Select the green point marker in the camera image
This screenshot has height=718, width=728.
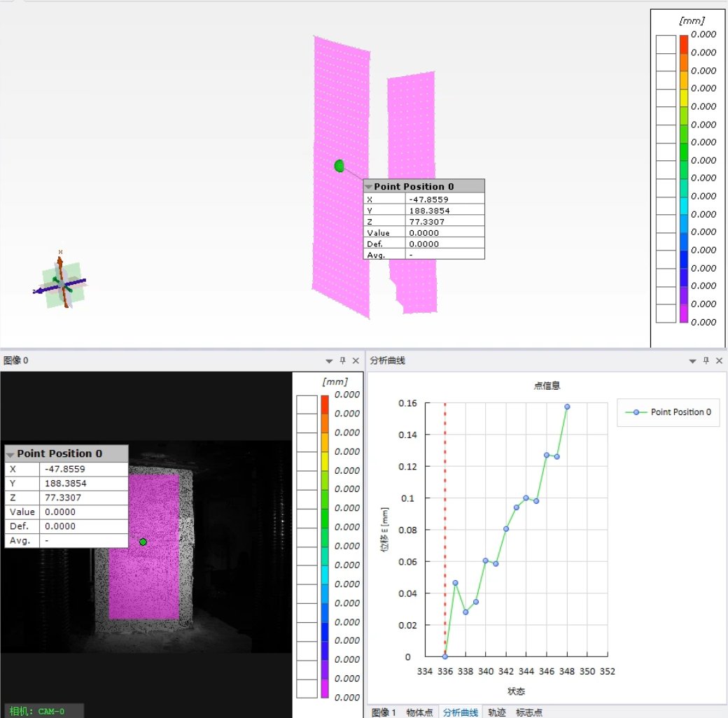144,541
